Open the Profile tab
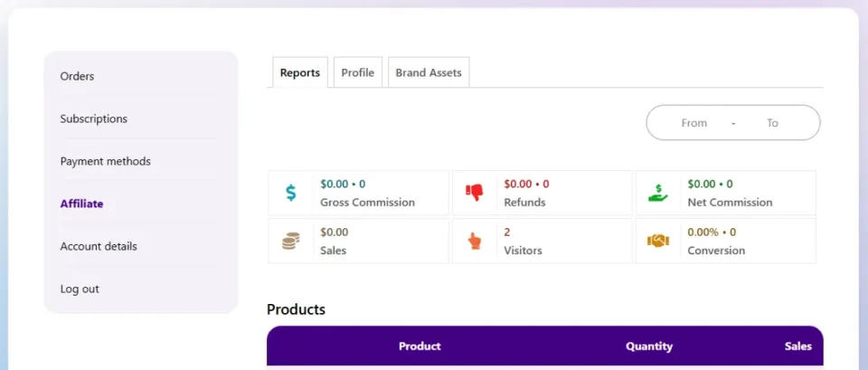 pyautogui.click(x=358, y=72)
